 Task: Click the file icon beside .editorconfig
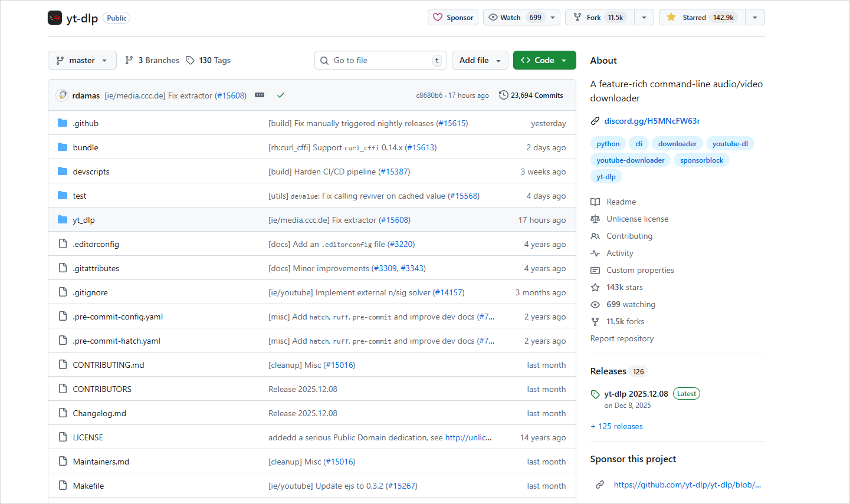[x=63, y=243]
